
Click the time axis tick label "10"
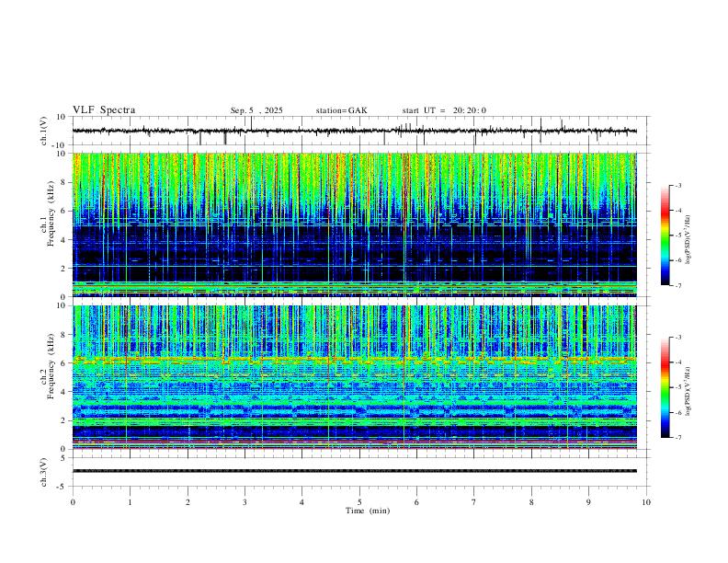point(646,502)
